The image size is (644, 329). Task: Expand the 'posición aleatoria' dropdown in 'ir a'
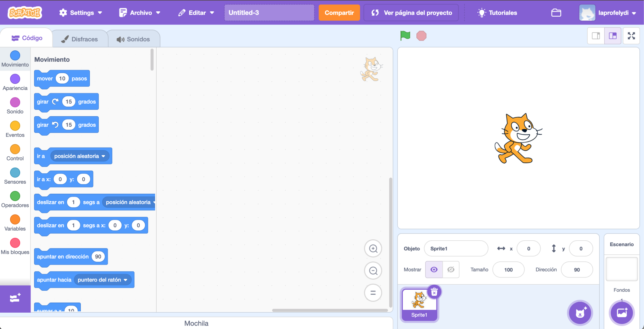[x=103, y=156]
